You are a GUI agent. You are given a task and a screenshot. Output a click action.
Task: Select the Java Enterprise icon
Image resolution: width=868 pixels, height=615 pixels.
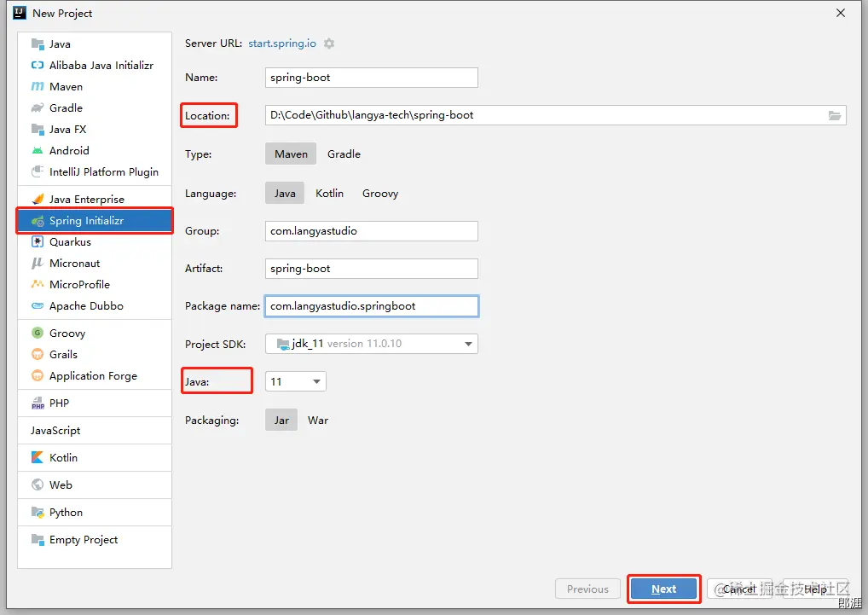pyautogui.click(x=37, y=200)
